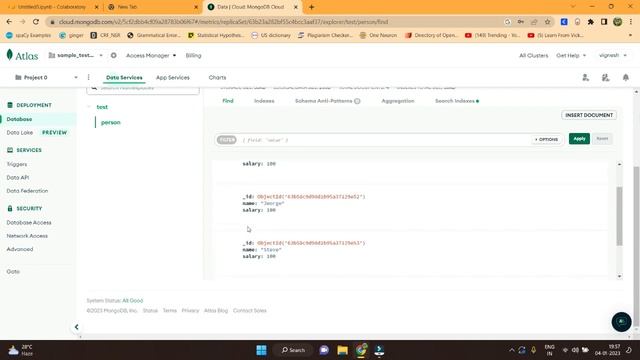
Task: Click the invite user icon
Action: (585, 78)
